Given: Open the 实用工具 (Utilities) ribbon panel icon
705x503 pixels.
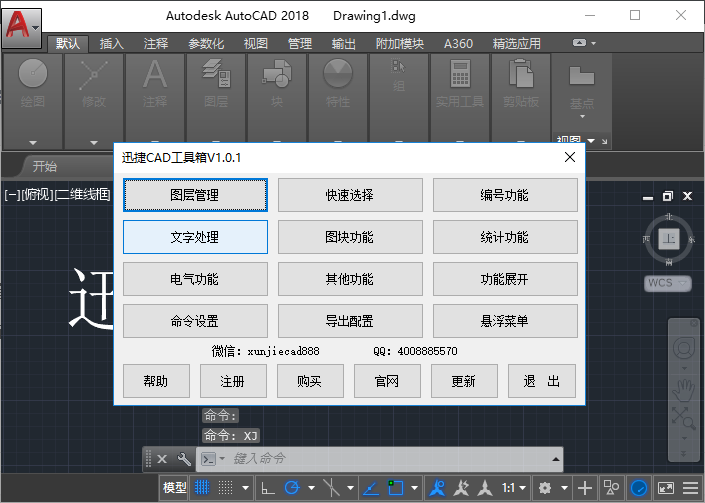Looking at the screenshot, I should [x=460, y=73].
